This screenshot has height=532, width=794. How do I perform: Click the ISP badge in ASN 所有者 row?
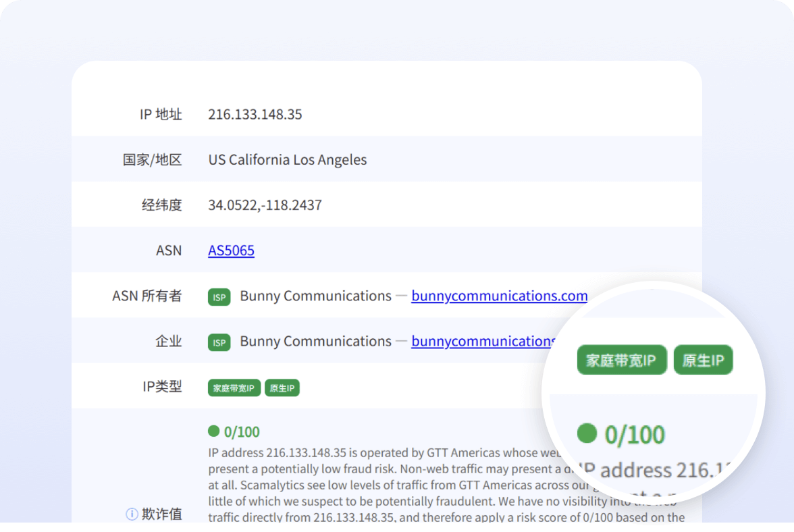[x=219, y=297]
